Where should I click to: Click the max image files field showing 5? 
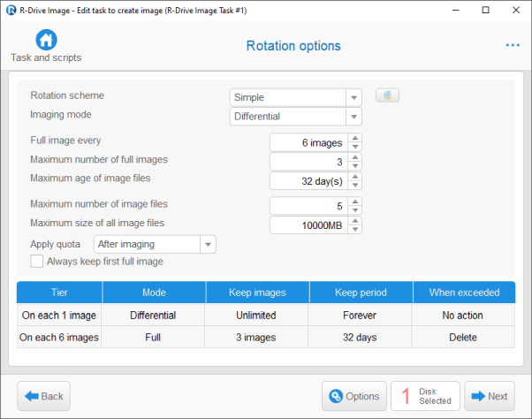(308, 206)
